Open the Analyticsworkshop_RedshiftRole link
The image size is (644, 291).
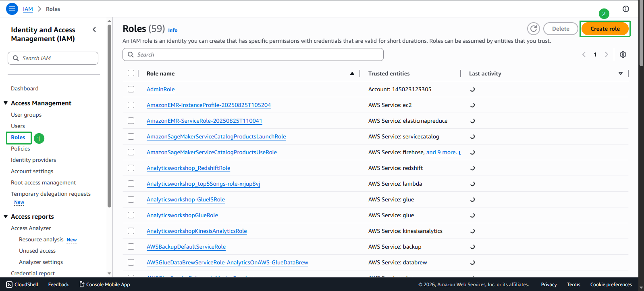(x=189, y=168)
